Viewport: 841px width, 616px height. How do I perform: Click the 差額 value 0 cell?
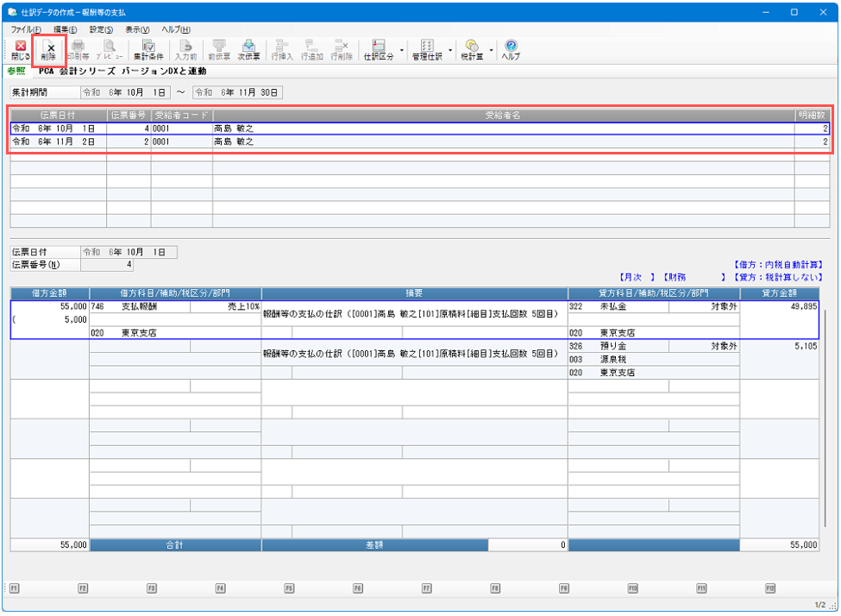[x=528, y=545]
